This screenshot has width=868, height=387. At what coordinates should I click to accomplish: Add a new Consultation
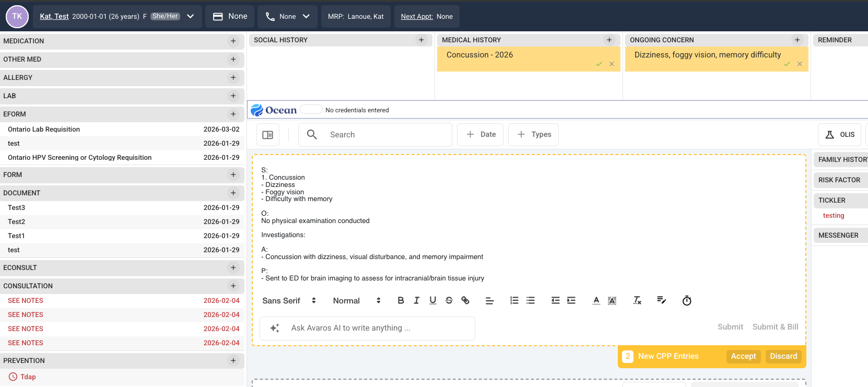coord(233,286)
